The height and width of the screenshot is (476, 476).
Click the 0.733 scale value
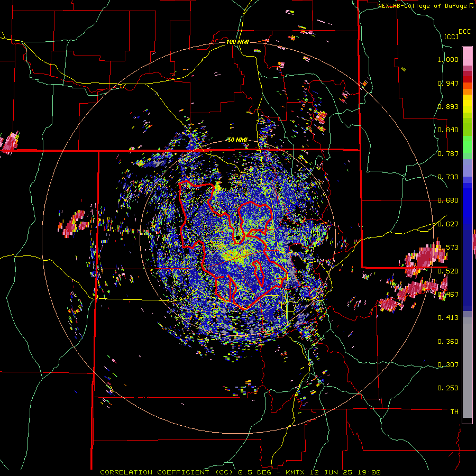point(448,177)
